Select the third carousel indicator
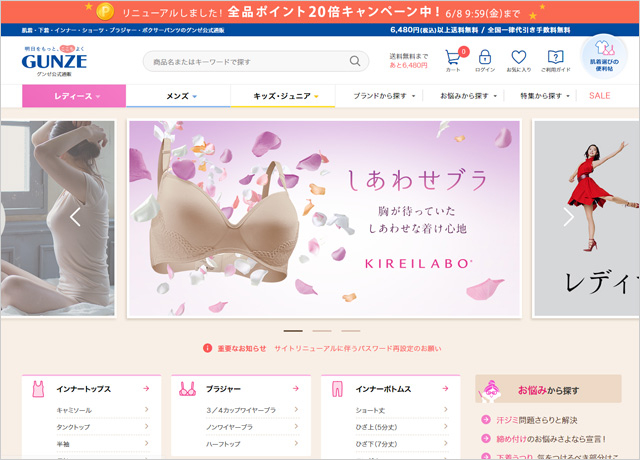 pos(351,331)
